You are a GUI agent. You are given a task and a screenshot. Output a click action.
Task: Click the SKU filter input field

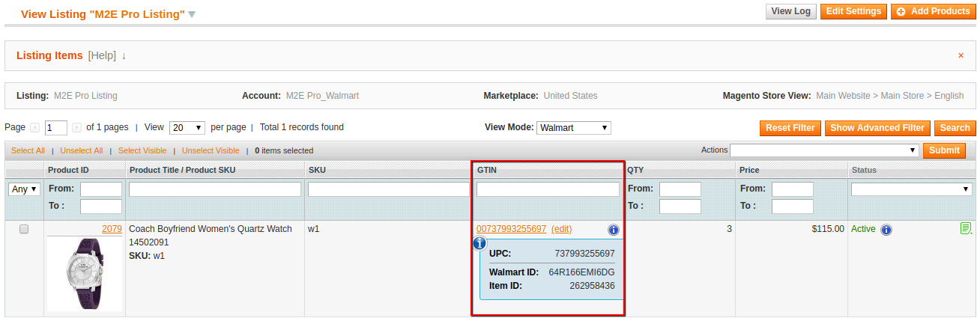point(388,189)
